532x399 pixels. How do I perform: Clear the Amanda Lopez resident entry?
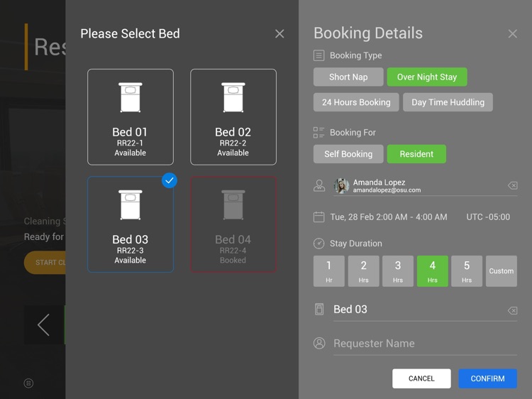point(512,185)
